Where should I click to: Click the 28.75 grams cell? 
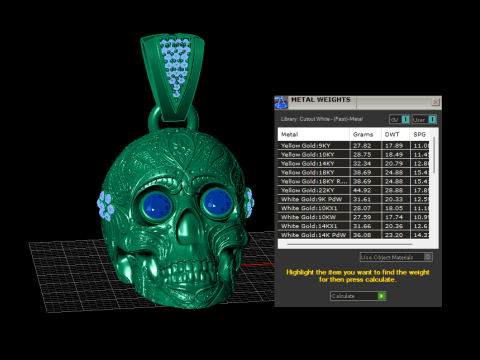pos(365,155)
